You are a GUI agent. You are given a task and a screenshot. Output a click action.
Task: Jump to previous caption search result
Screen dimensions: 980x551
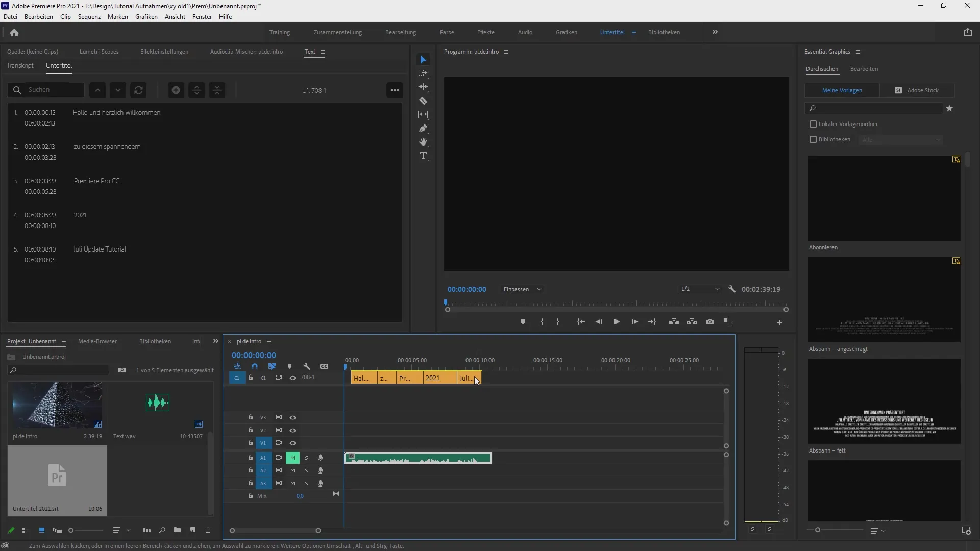pos(97,90)
